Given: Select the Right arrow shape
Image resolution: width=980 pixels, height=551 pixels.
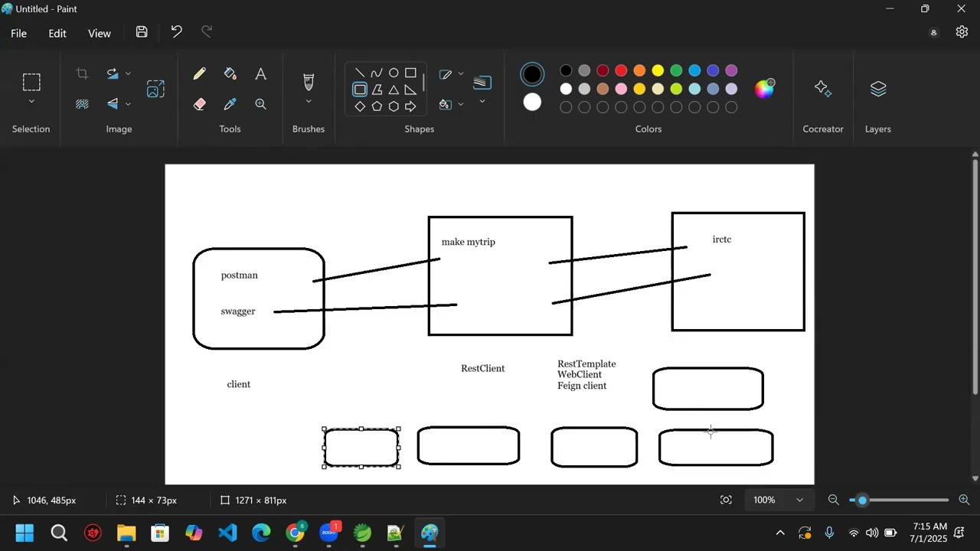Looking at the screenshot, I should (x=411, y=106).
